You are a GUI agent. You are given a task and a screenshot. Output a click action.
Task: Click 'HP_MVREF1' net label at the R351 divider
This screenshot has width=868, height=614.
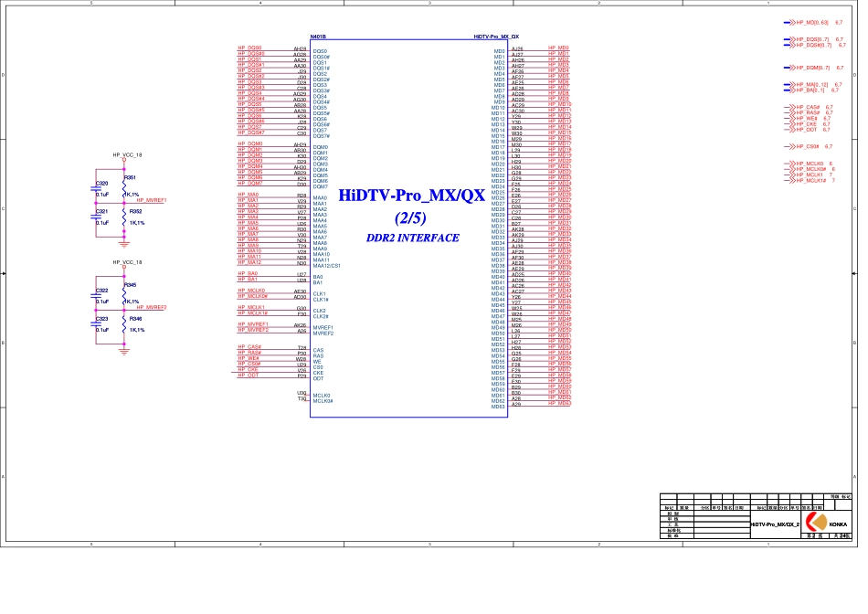[152, 200]
